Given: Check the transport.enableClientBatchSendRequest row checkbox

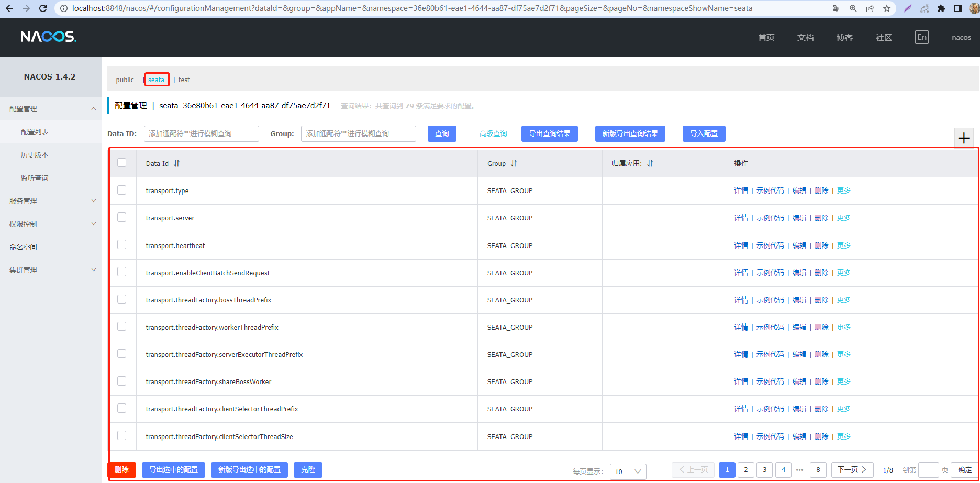Looking at the screenshot, I should 122,272.
